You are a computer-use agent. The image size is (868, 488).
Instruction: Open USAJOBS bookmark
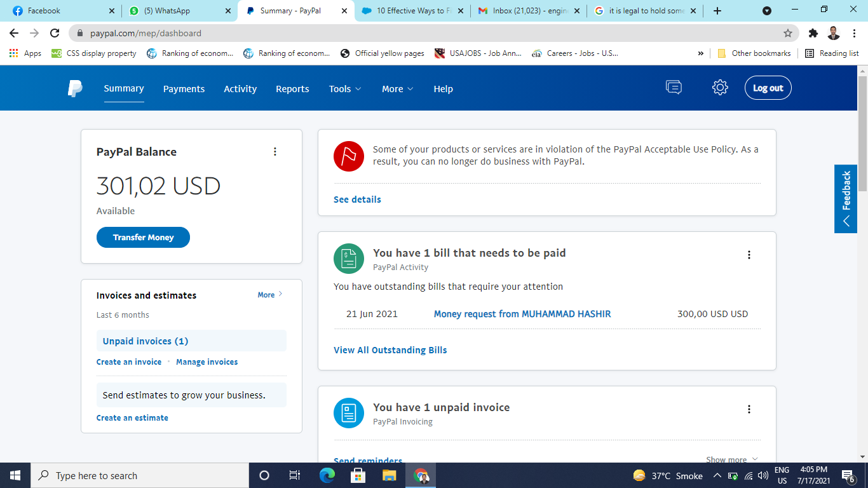[478, 53]
